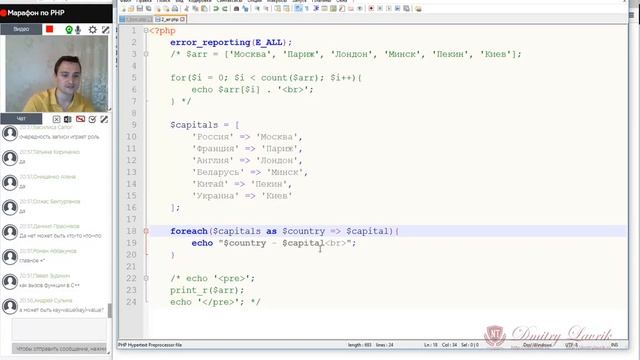
Task: Select the 2_arr.php editor tab
Action: click(x=169, y=19)
